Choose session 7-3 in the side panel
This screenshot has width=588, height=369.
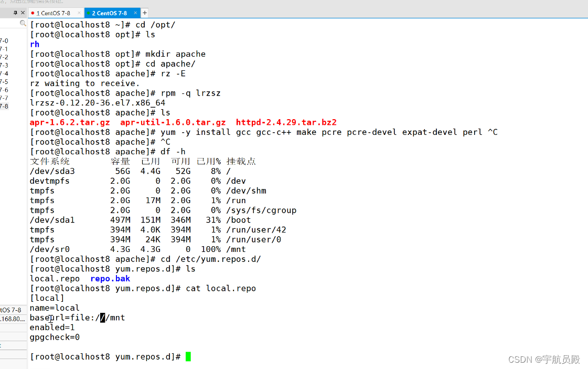coord(4,66)
